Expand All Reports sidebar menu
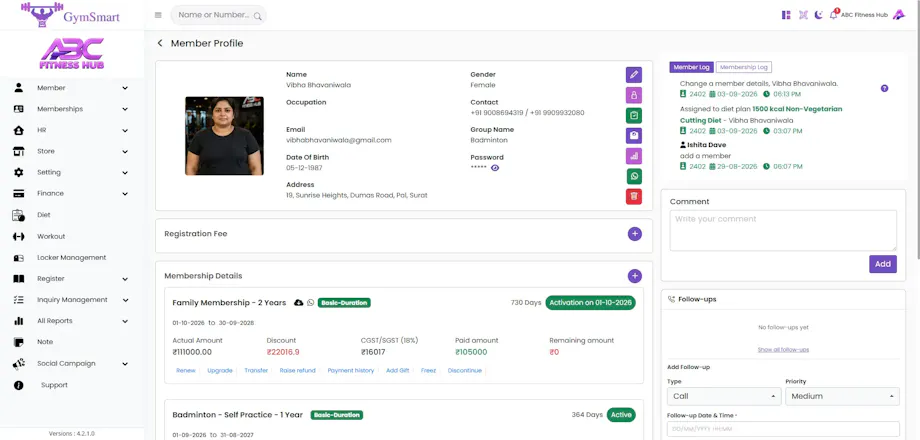 tap(72, 321)
